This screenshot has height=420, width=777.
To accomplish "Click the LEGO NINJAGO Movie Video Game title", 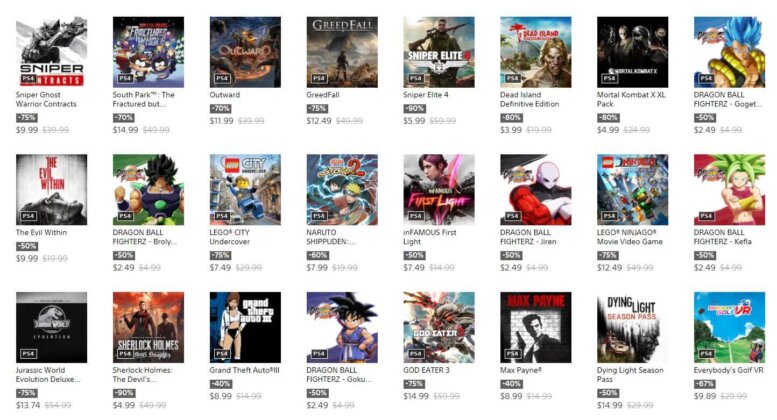I will point(629,237).
